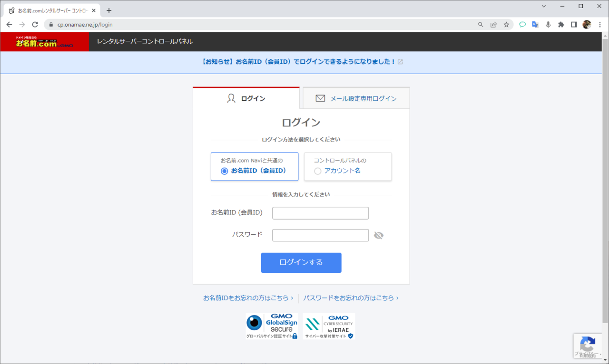Click the GMO GlobalSign secure badge

click(x=272, y=326)
